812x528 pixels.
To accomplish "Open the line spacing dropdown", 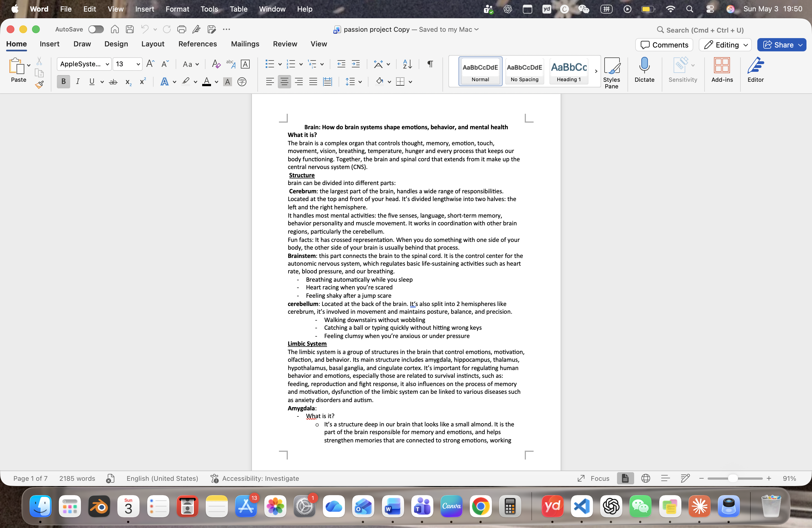I will (354, 82).
